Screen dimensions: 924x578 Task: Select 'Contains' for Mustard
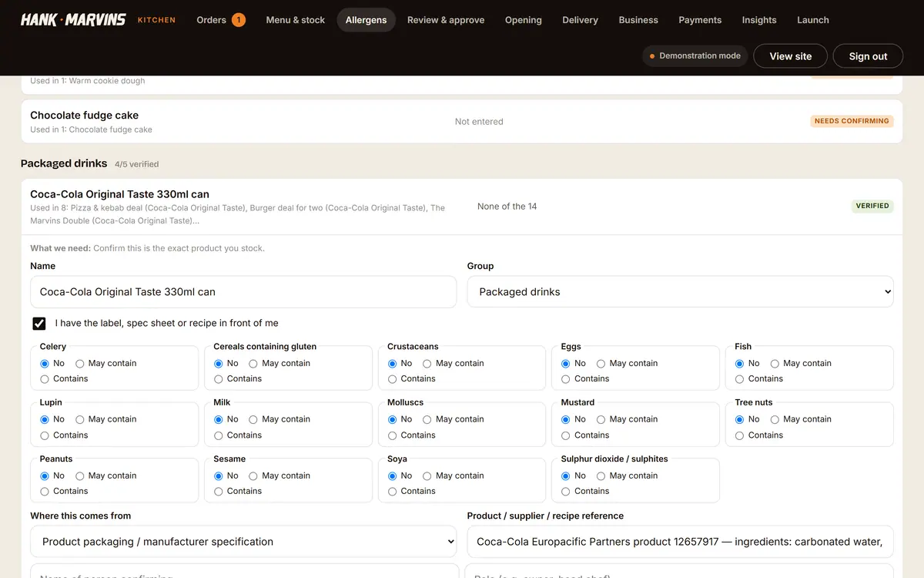pos(566,435)
